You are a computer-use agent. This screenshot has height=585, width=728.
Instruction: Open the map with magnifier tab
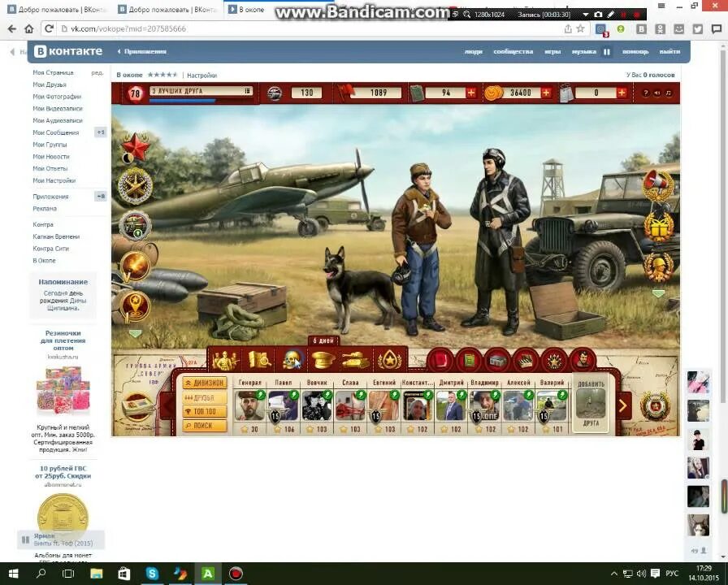259,360
